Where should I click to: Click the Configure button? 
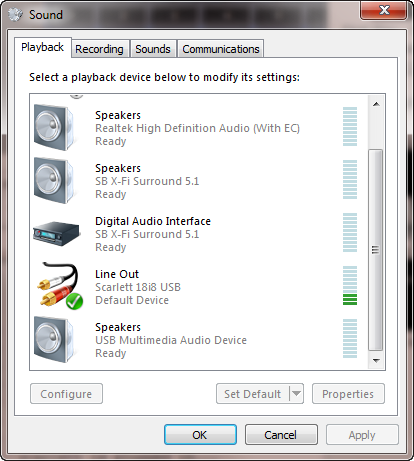(66, 394)
